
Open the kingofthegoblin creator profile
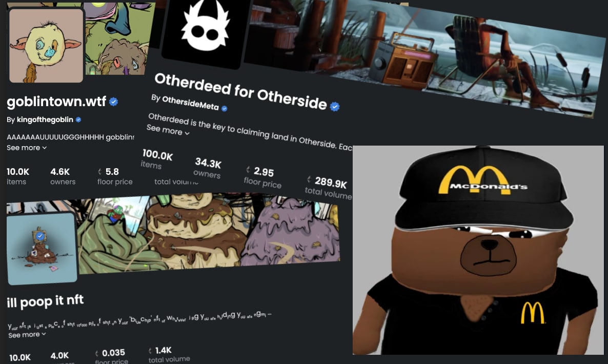pyautogui.click(x=45, y=120)
